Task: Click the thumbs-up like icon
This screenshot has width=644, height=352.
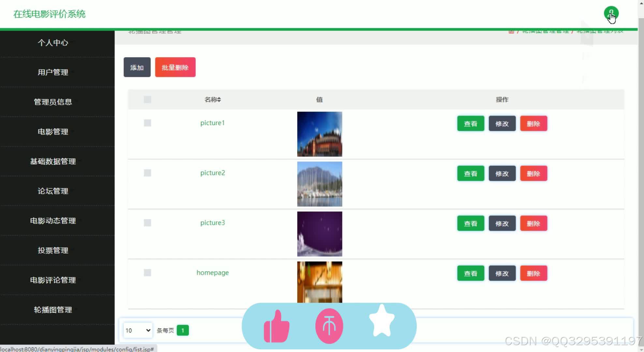Action: (276, 326)
